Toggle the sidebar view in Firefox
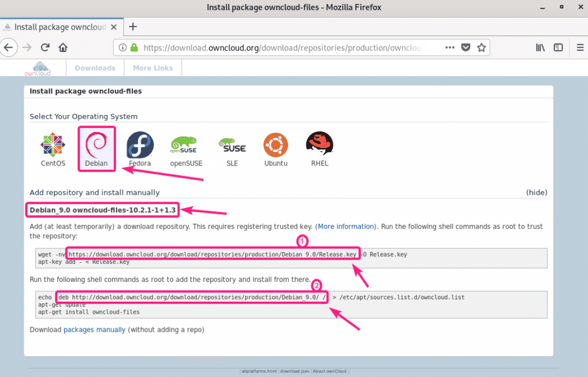This screenshot has width=588, height=377. [558, 47]
